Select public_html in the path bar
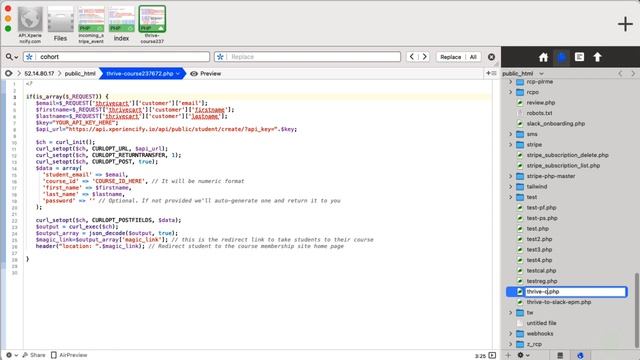The image size is (640, 360). tap(80, 73)
